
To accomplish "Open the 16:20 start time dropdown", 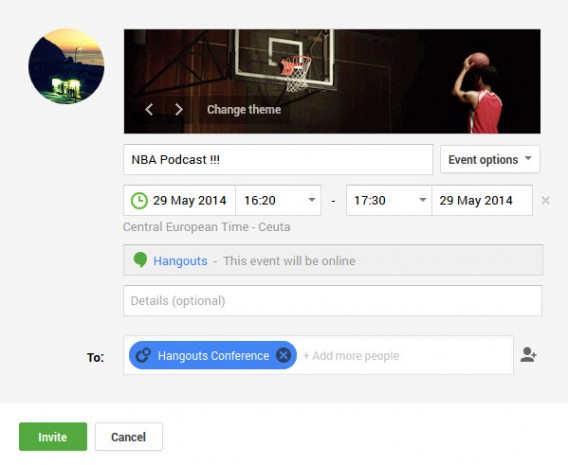I will [x=278, y=200].
